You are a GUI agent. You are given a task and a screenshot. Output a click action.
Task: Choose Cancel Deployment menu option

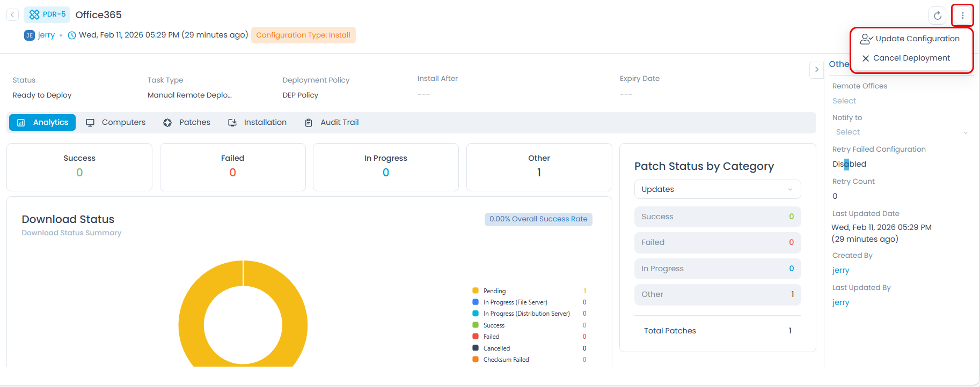[911, 58]
